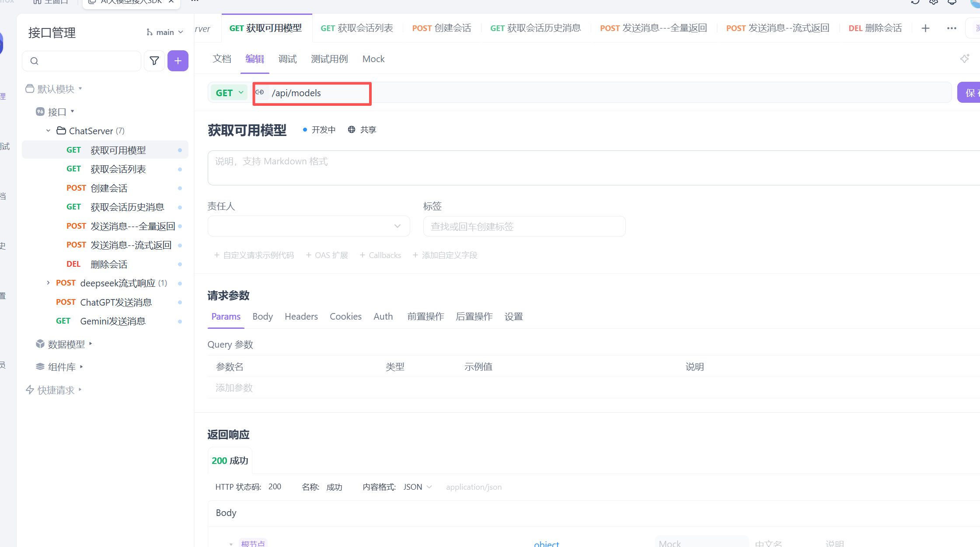Open the 内容格式 JSON dropdown
This screenshot has height=547, width=980.
click(418, 487)
